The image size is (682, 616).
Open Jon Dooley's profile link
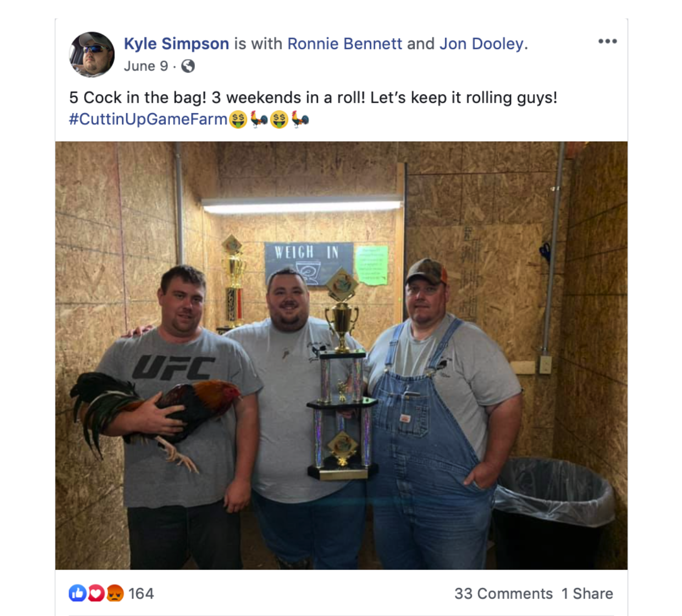point(482,44)
